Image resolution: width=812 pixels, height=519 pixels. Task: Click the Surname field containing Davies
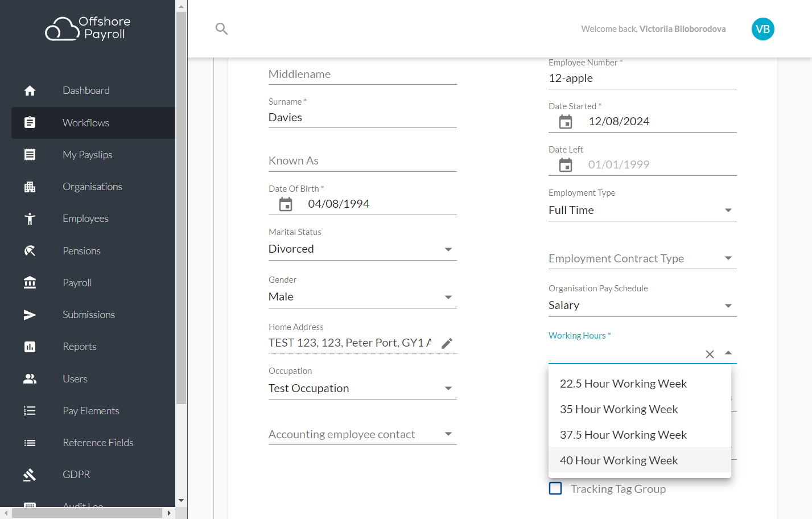[x=362, y=117]
